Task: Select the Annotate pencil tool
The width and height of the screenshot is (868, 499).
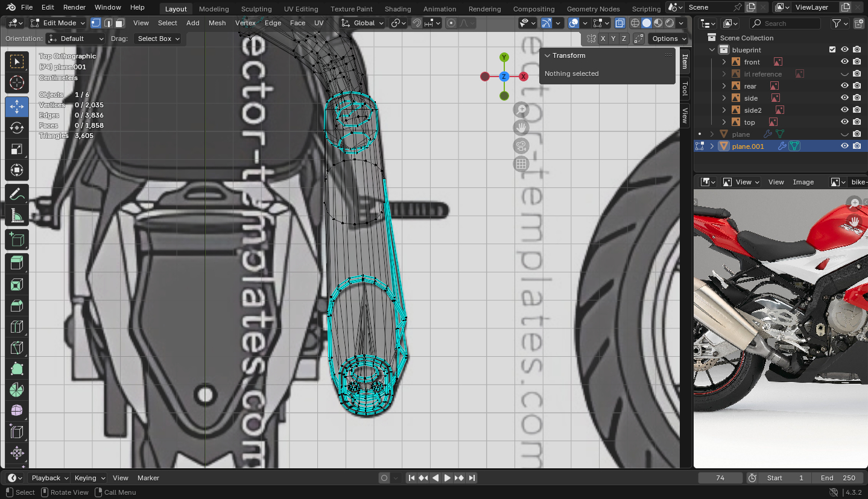Action: coord(17,195)
